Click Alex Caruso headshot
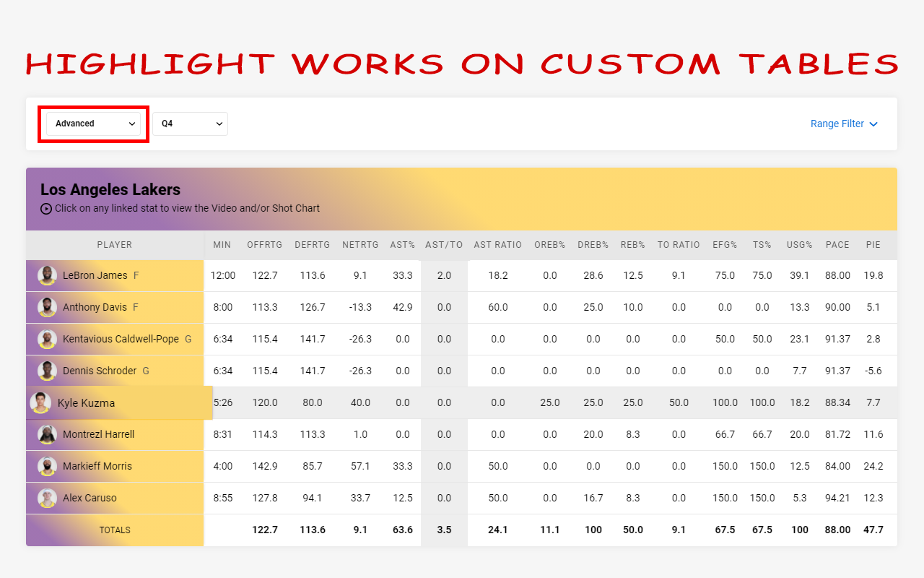Screen dimensions: 924x578 [x=47, y=498]
